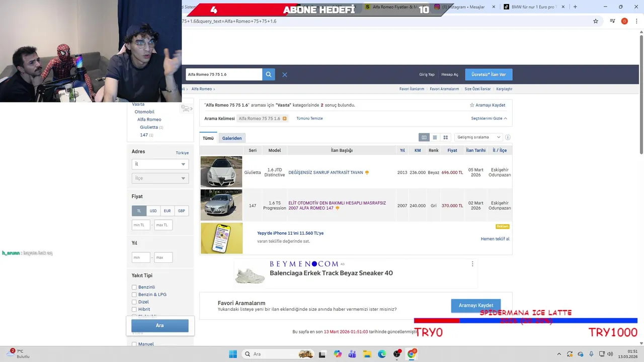The height and width of the screenshot is (362, 644).
Task: Go to Otomobil category in sidebar
Action: [x=144, y=112]
